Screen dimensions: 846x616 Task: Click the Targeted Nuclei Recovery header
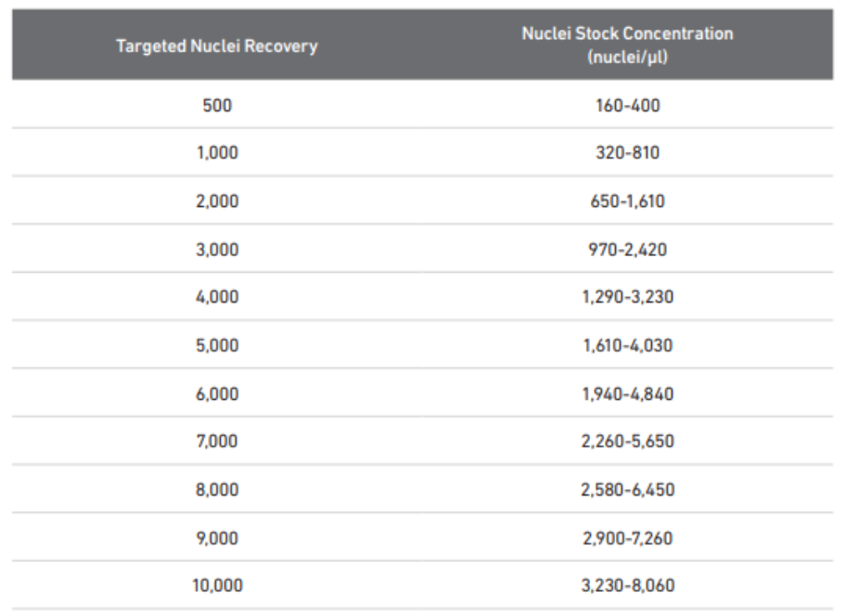(217, 46)
